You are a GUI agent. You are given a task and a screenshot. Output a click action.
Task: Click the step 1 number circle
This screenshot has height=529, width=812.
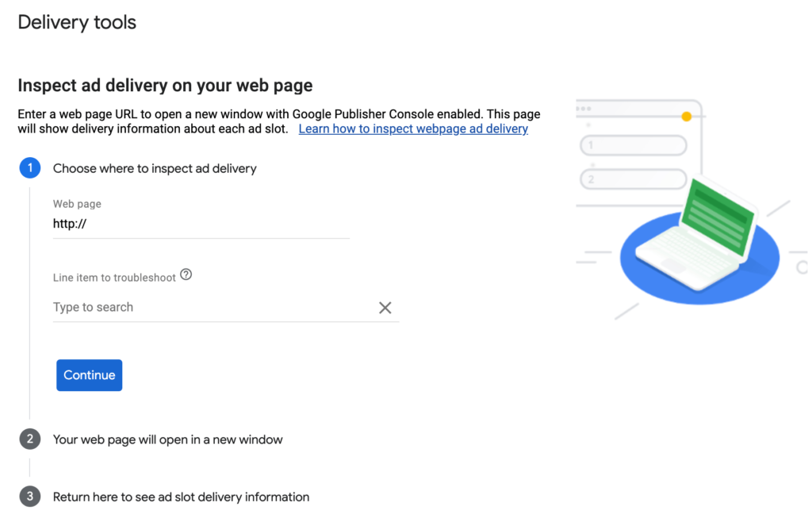click(29, 168)
